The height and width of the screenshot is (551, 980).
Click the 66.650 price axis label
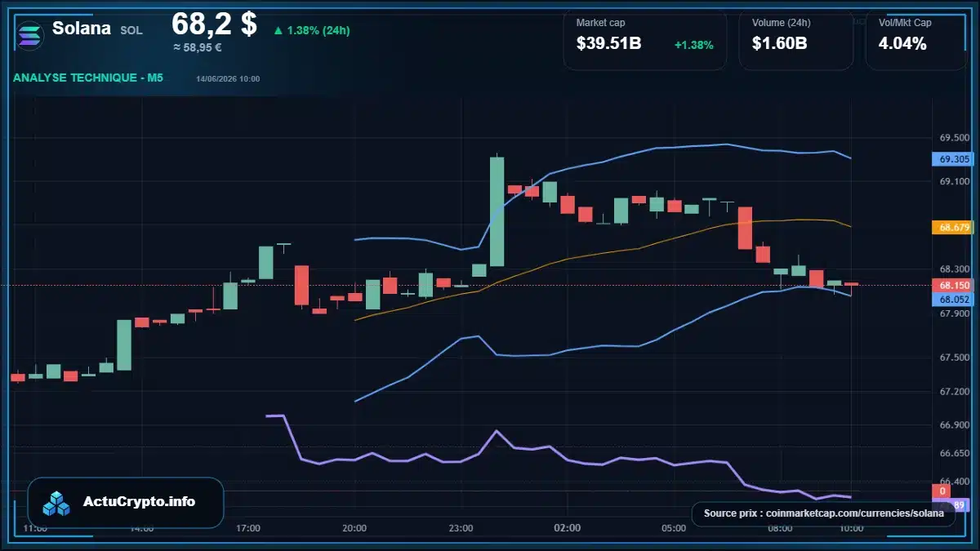point(954,453)
